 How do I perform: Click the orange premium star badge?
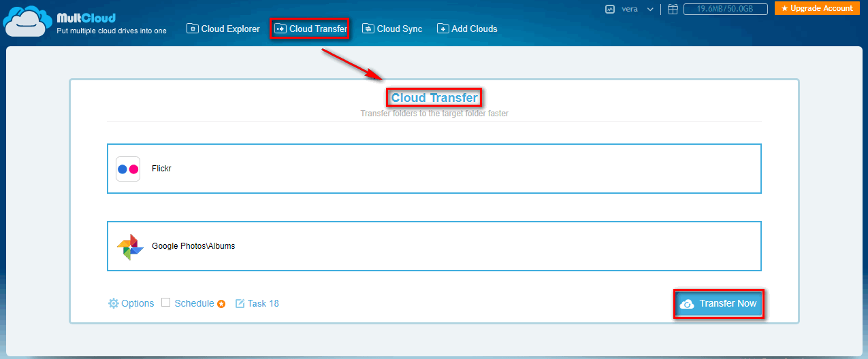(221, 304)
